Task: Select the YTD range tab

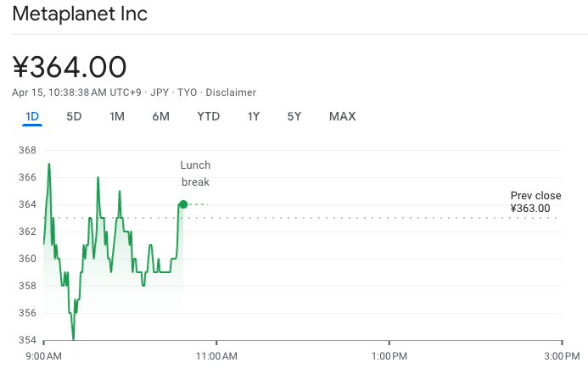Action: (x=208, y=116)
